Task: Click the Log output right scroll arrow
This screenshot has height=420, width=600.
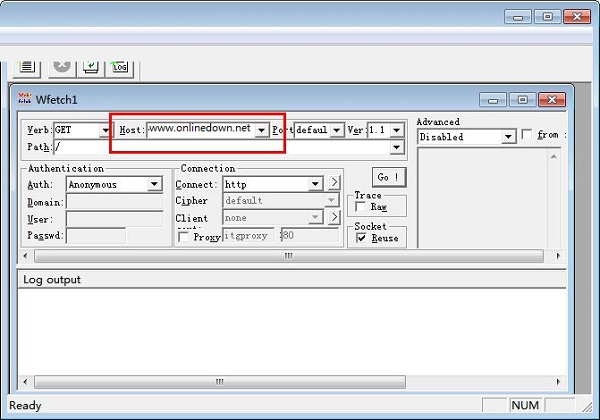Action: click(x=558, y=382)
